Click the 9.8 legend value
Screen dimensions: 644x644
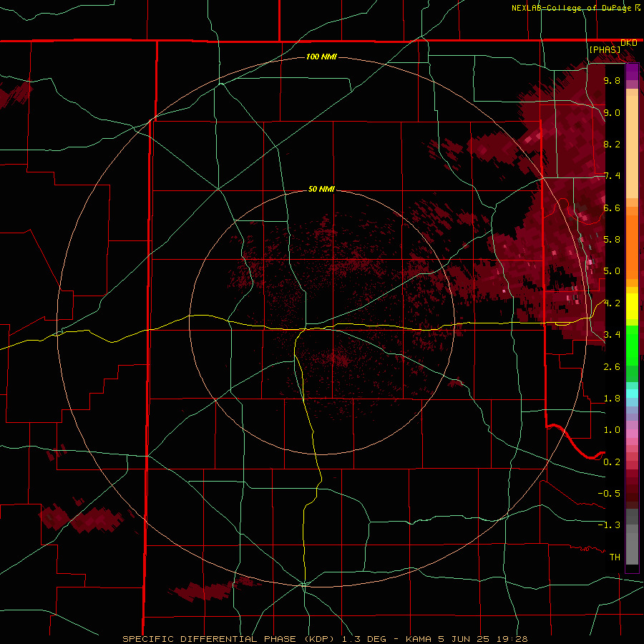pyautogui.click(x=612, y=80)
